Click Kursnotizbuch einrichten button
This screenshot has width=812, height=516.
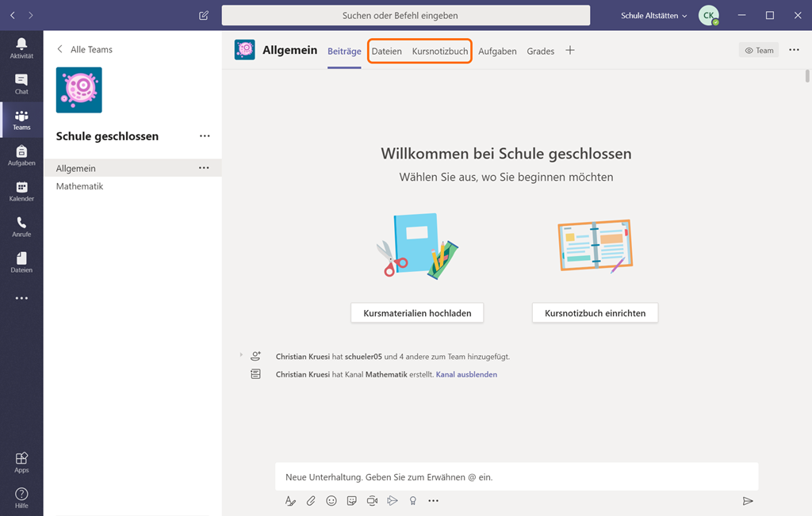(x=595, y=313)
